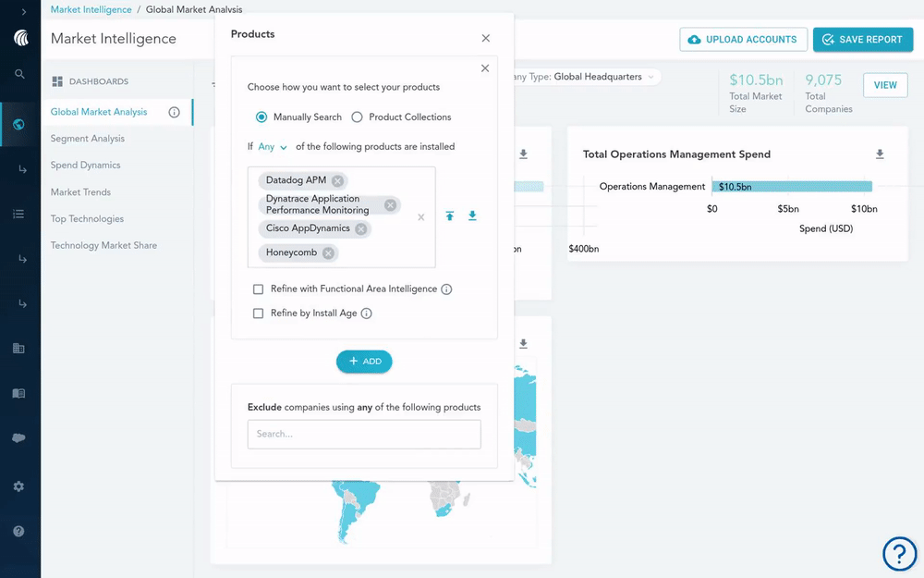The width and height of the screenshot is (924, 578).
Task: Enable Refine by Install Age checkbox
Action: 258,314
